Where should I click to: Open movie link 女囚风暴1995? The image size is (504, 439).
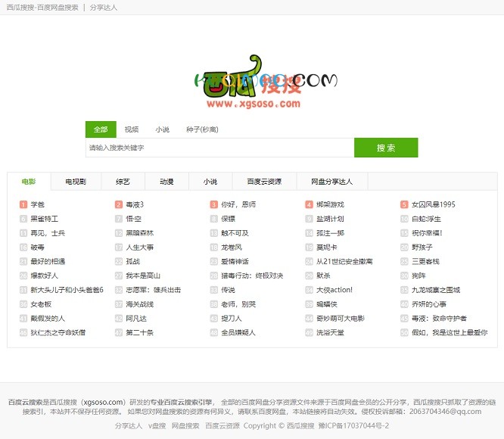(434, 204)
